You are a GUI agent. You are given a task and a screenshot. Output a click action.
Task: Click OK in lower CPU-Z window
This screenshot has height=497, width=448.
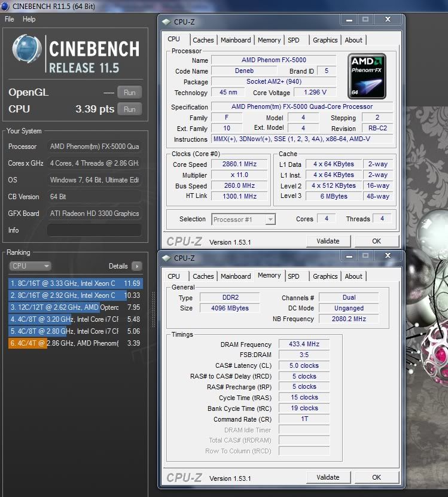coord(376,477)
